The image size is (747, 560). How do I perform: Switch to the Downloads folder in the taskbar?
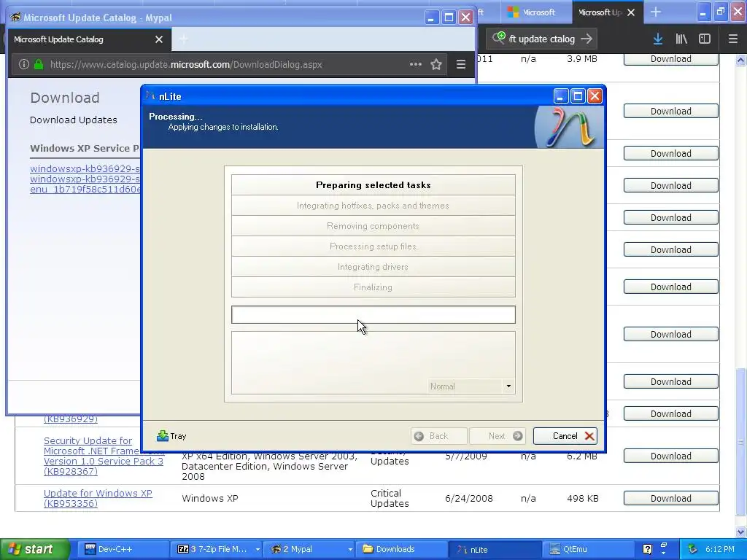[x=402, y=549]
